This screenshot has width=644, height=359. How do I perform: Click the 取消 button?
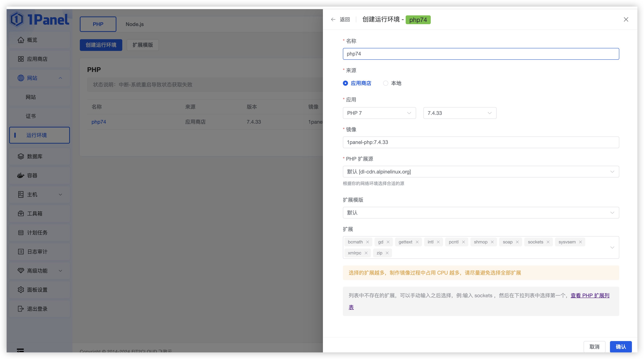tap(594, 347)
